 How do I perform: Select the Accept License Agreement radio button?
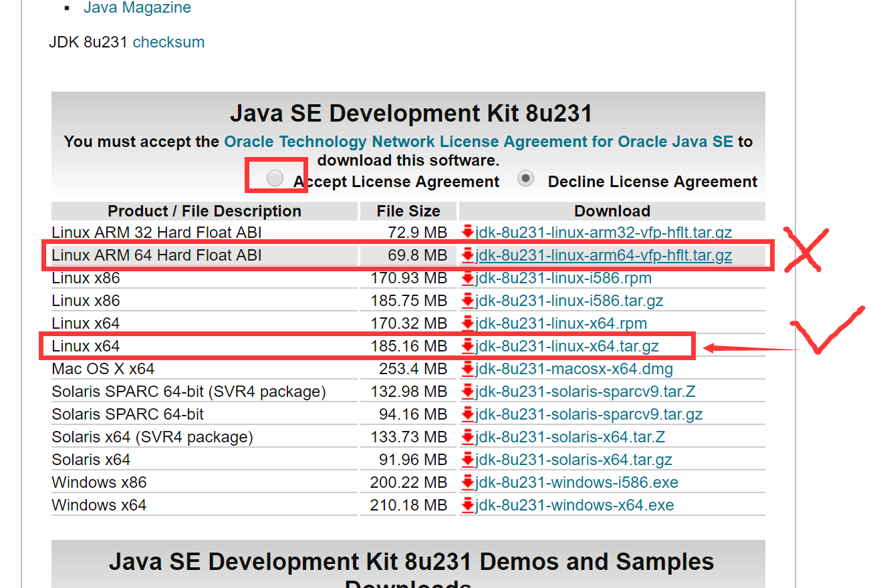275,178
